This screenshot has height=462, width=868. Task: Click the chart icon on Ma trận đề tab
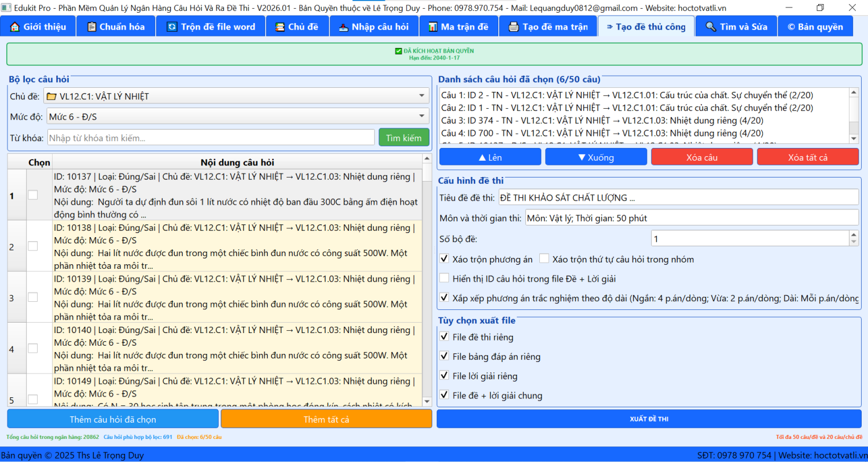pos(432,27)
